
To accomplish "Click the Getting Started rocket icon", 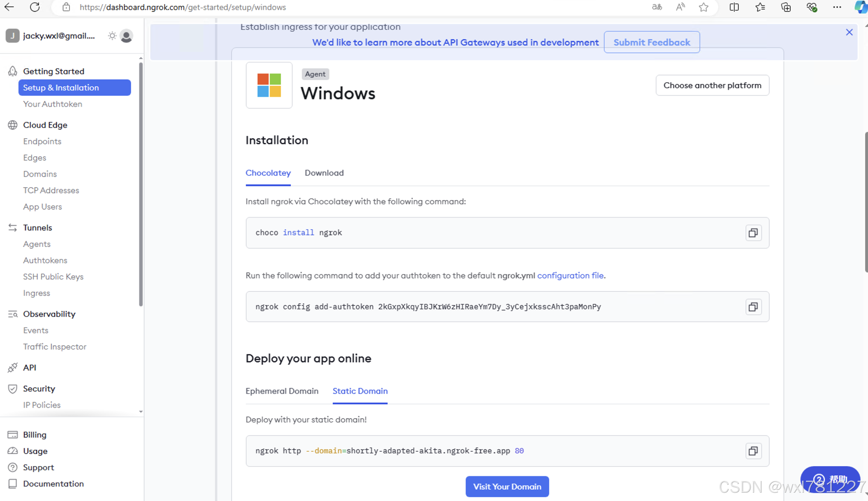I will point(12,71).
